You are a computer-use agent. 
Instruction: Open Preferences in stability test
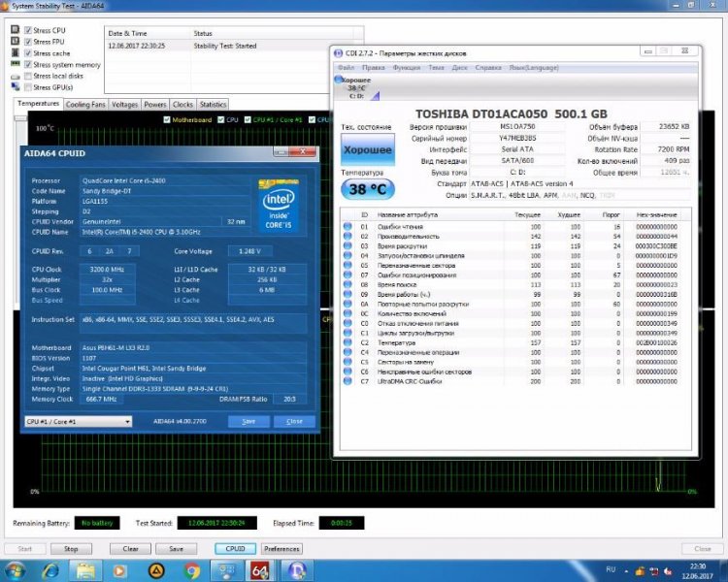281,549
